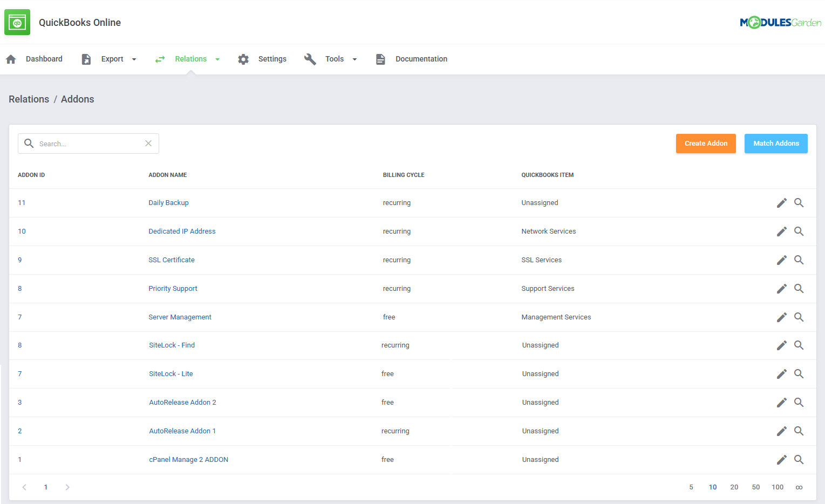
Task: Click the Tools wrench icon
Action: (310, 59)
